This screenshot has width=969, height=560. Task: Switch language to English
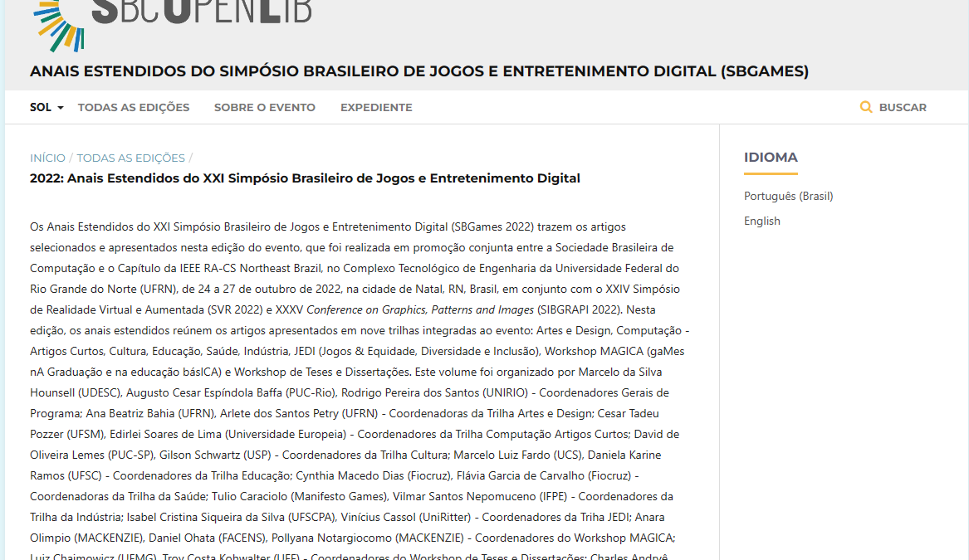coord(762,221)
